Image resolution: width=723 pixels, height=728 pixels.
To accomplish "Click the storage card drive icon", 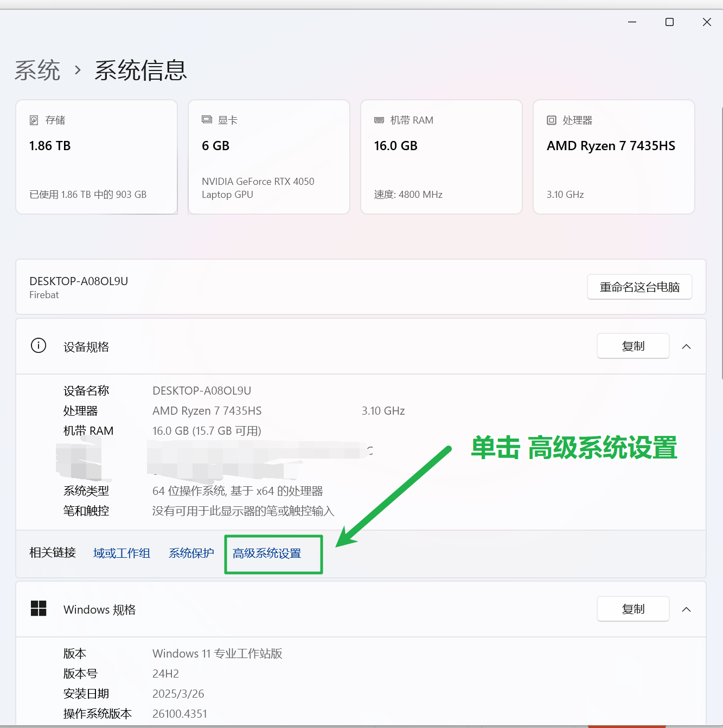I will pos(34,120).
